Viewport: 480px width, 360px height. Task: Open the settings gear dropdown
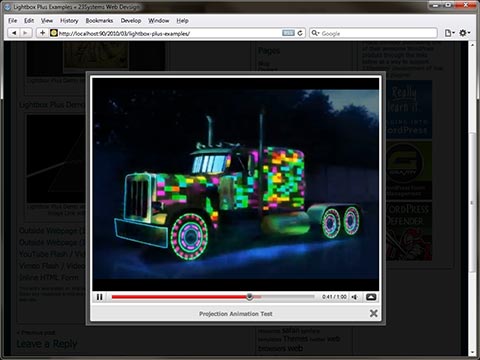click(x=464, y=33)
